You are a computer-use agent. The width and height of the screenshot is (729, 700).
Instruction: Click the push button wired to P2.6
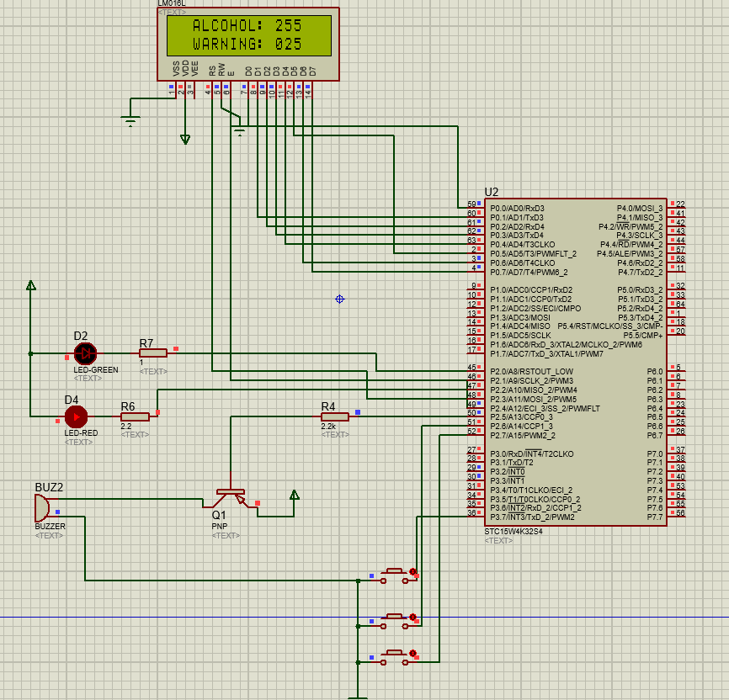point(394,622)
